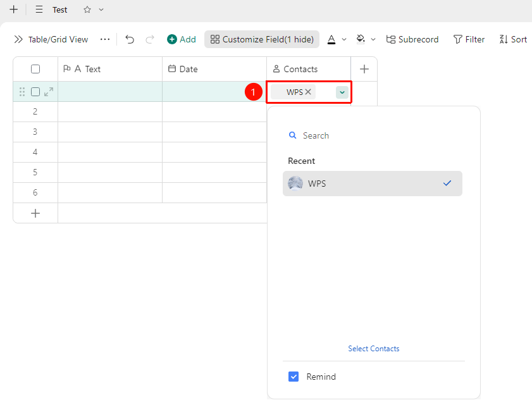
Task: Tick the select-all checkbox in header
Action: (35, 69)
